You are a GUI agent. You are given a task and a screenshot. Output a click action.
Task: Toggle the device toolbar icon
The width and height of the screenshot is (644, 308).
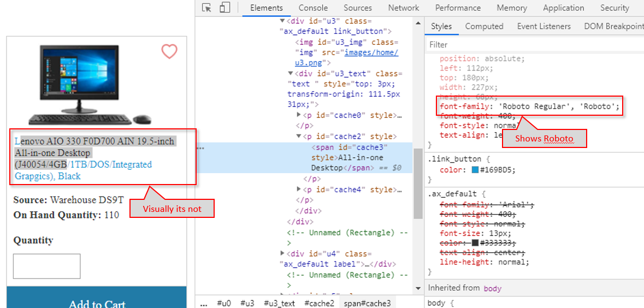tap(224, 8)
